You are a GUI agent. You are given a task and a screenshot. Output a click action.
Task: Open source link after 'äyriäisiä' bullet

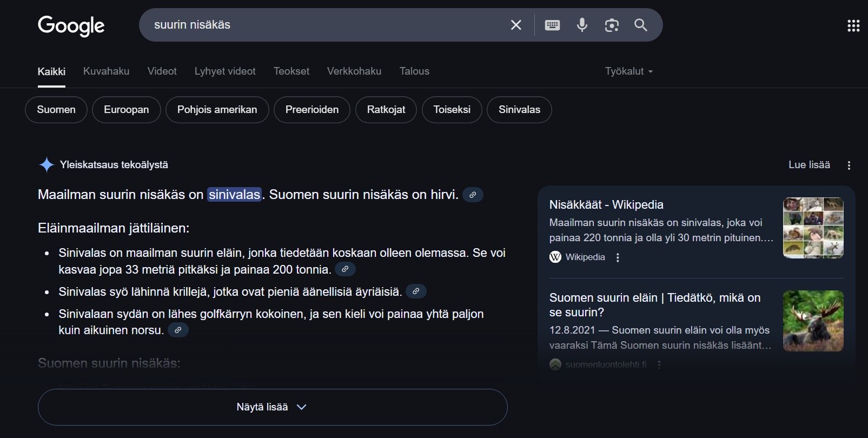(x=416, y=291)
